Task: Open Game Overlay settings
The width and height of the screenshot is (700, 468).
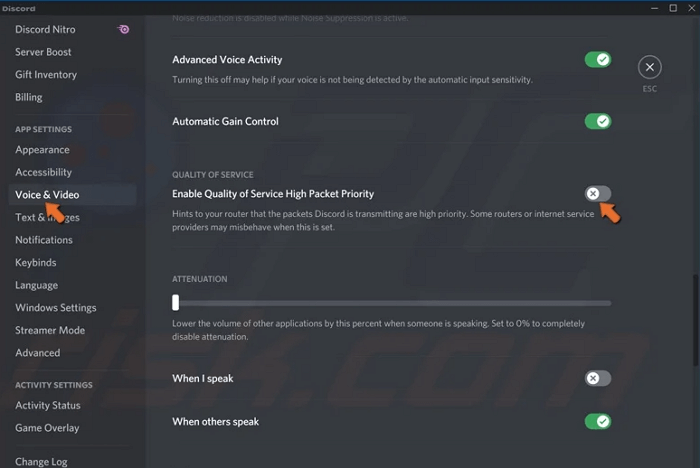Action: (x=47, y=428)
